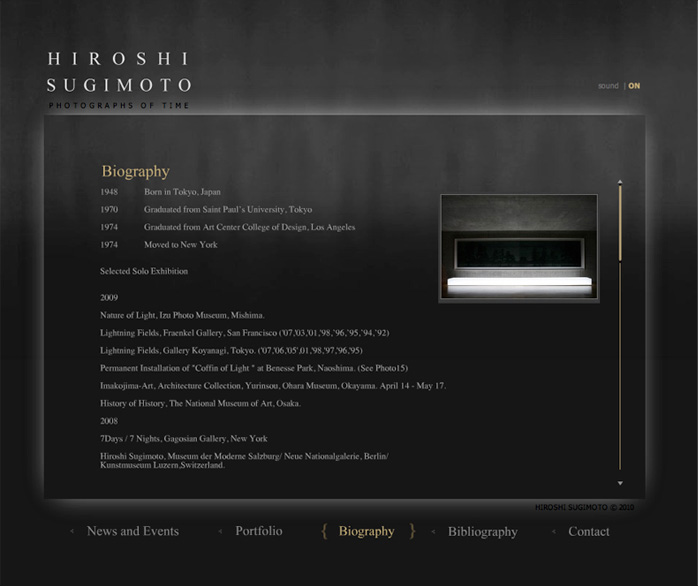698x586 pixels.
Task: Click the left bracket beside Biography
Action: pos(324,532)
